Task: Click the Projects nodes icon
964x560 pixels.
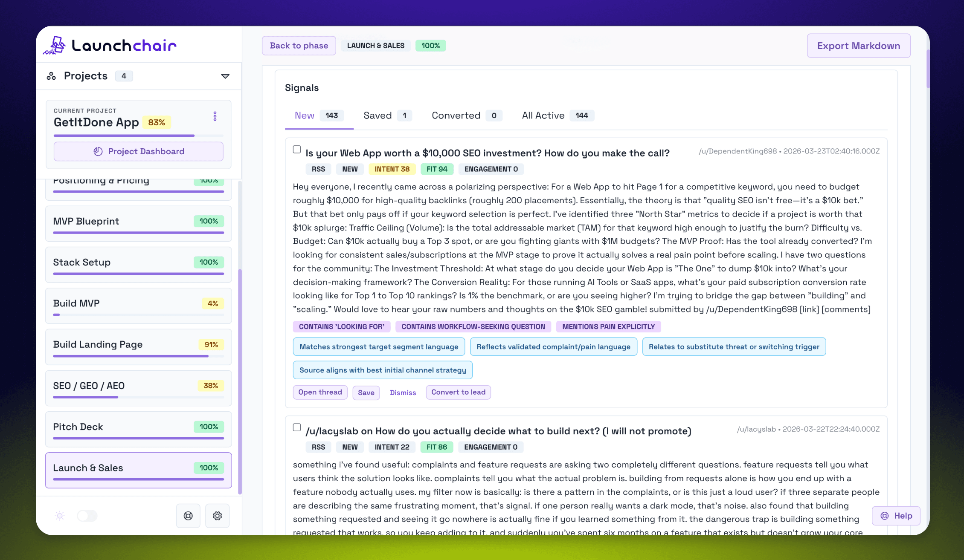Action: 51,76
